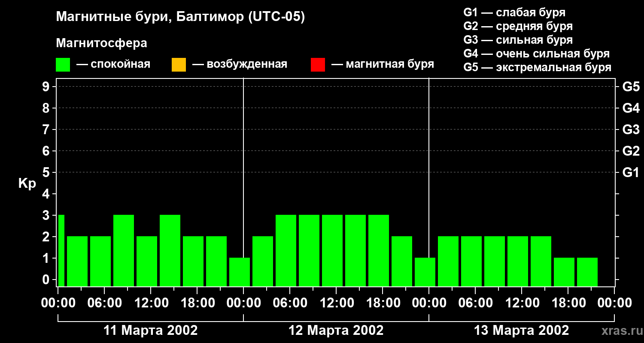Click the Kp 3 bar before 12:00 on 11 Марта

[x=124, y=250]
